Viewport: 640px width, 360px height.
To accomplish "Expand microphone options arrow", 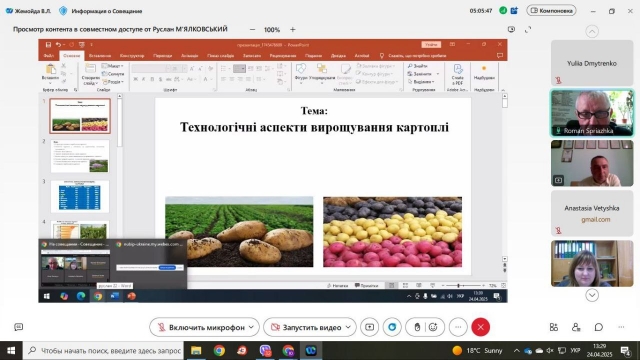I will pos(251,327).
